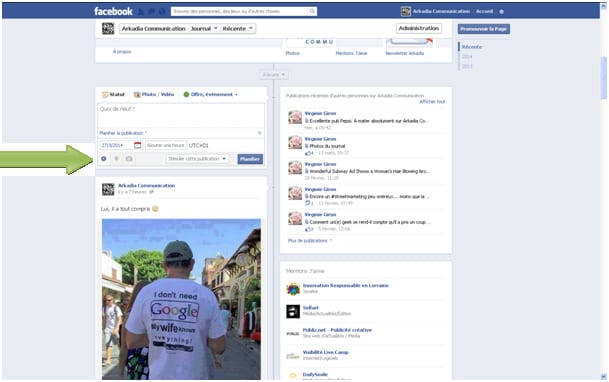The image size is (609, 382).
Task: Click the Ajouter une heure field
Action: tap(165, 145)
